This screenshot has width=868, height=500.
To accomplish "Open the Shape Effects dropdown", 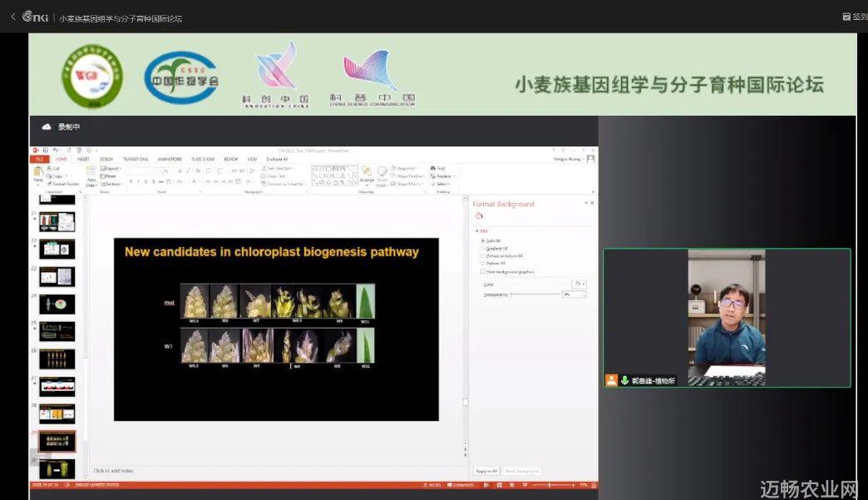I will (x=407, y=184).
